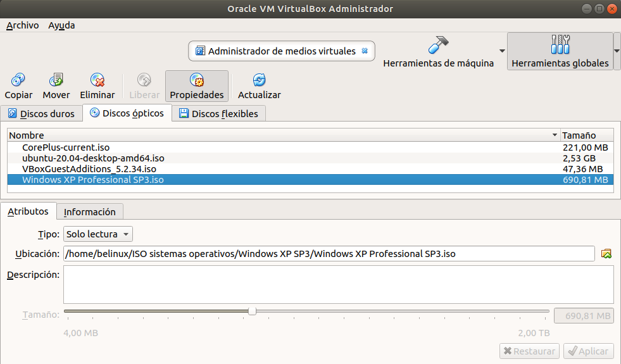Open the Archivo menu
Viewport: 621px width, 364px height.
click(x=23, y=25)
